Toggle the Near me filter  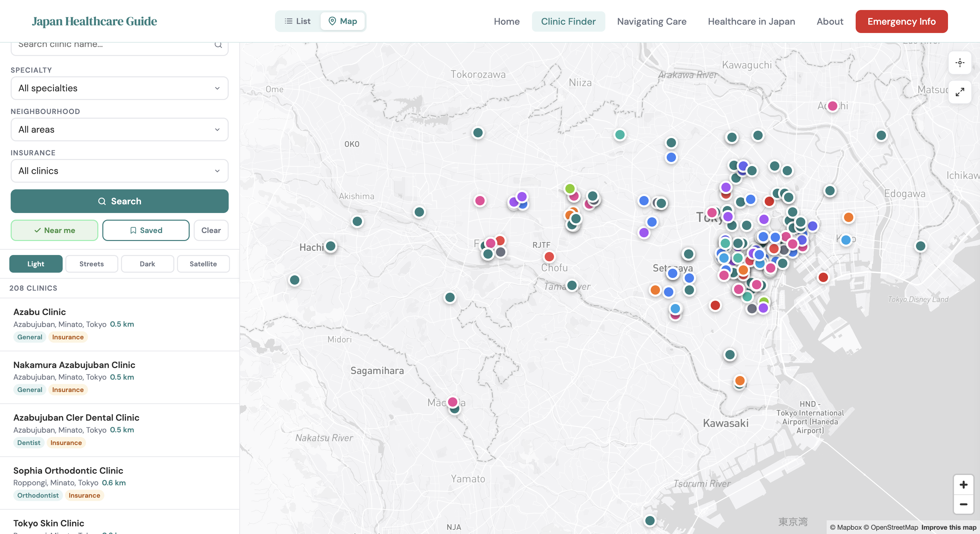tap(54, 230)
